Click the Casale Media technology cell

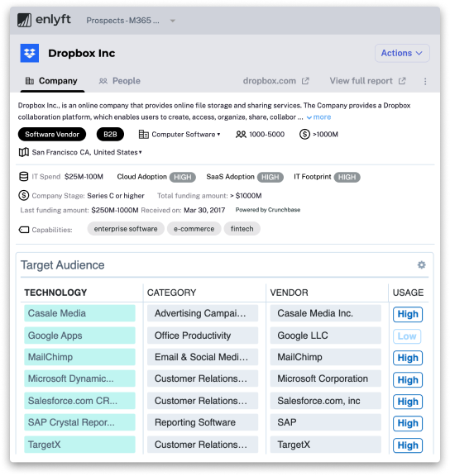pos(79,313)
